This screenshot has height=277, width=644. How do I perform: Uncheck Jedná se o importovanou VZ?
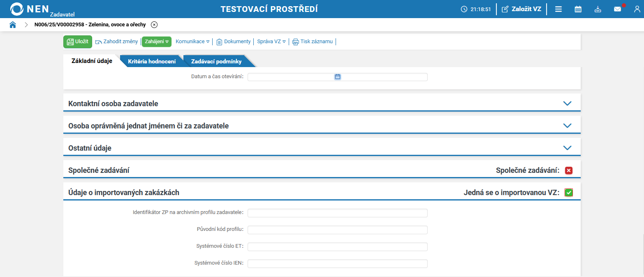pos(569,192)
